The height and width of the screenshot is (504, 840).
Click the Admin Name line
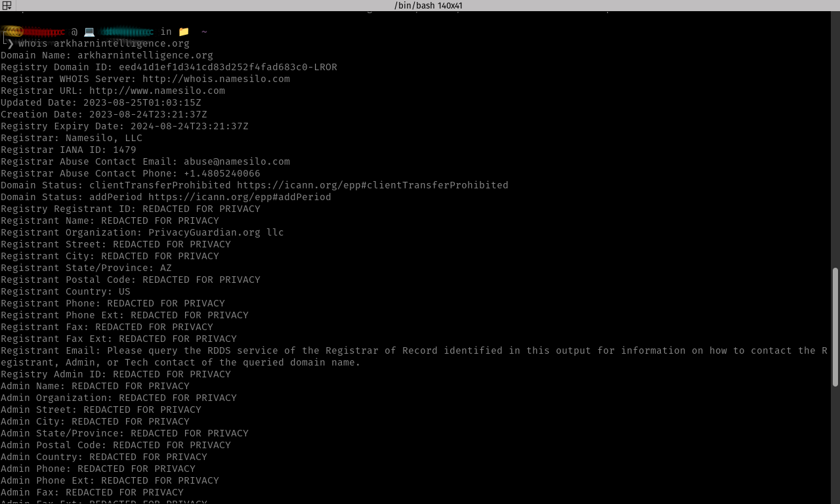point(95,386)
